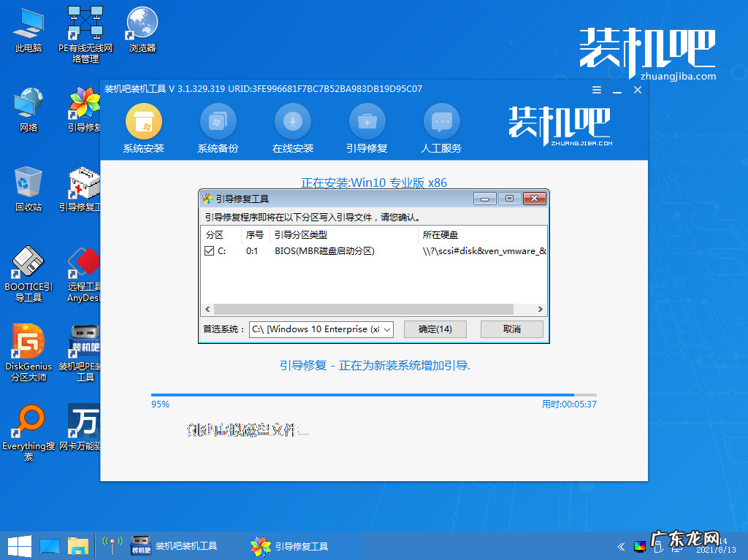The height and width of the screenshot is (560, 748).
Task: Uncheck the C: partition checkbox
Action: pyautogui.click(x=210, y=250)
